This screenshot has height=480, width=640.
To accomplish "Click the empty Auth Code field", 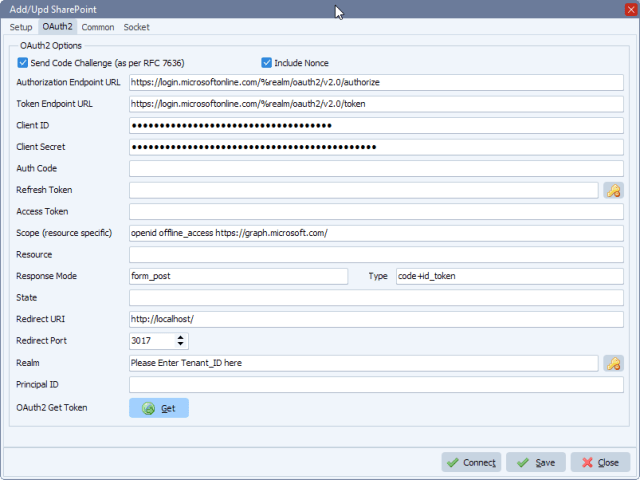I will (376, 169).
